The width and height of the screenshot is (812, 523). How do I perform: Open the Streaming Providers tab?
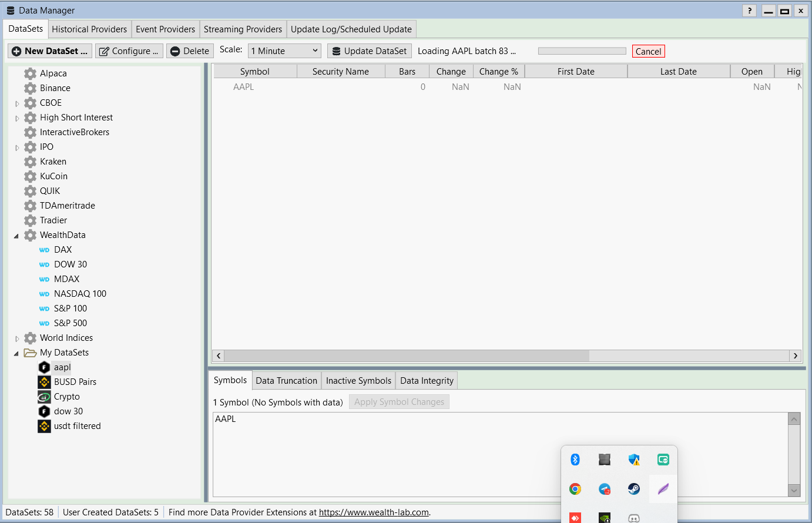pyautogui.click(x=243, y=29)
